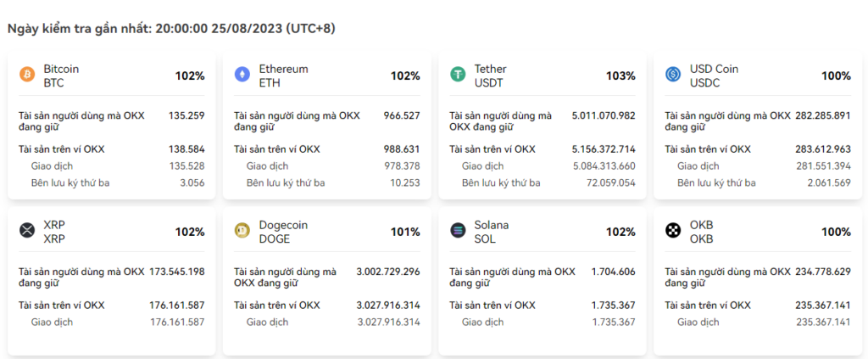
Task: Click the Bitcoin coin icon
Action: pos(27,76)
